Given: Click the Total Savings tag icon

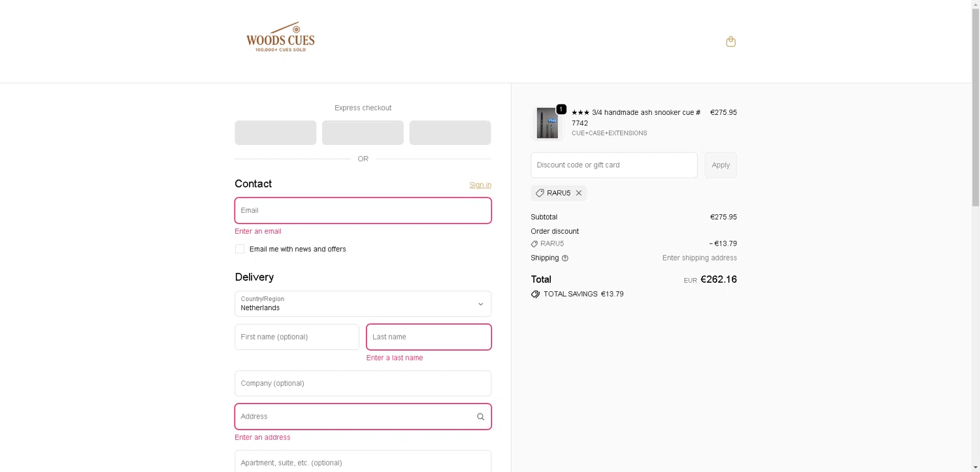Looking at the screenshot, I should 535,294.
